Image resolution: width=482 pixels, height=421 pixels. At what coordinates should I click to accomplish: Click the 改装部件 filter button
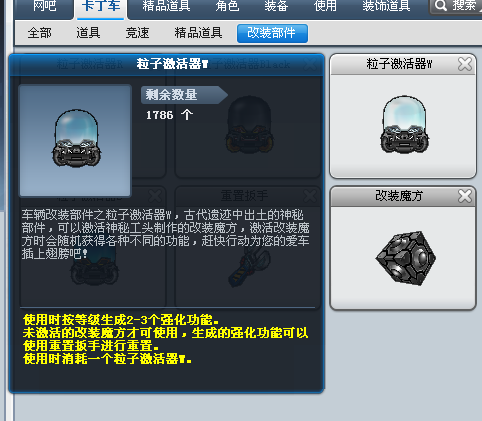(x=272, y=33)
